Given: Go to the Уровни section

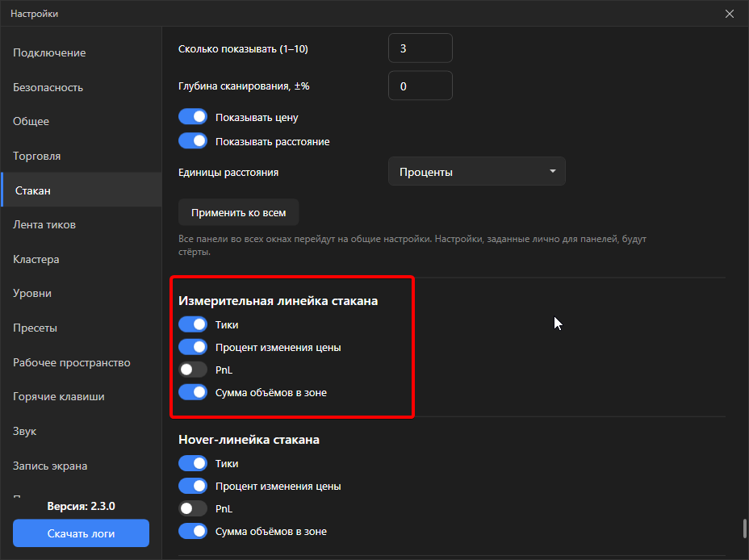Looking at the screenshot, I should pyautogui.click(x=82, y=293).
